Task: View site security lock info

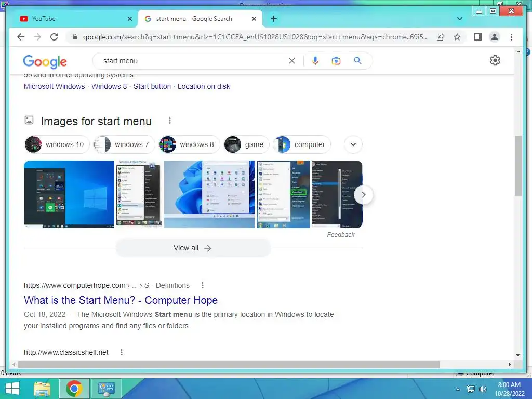Action: [x=75, y=37]
